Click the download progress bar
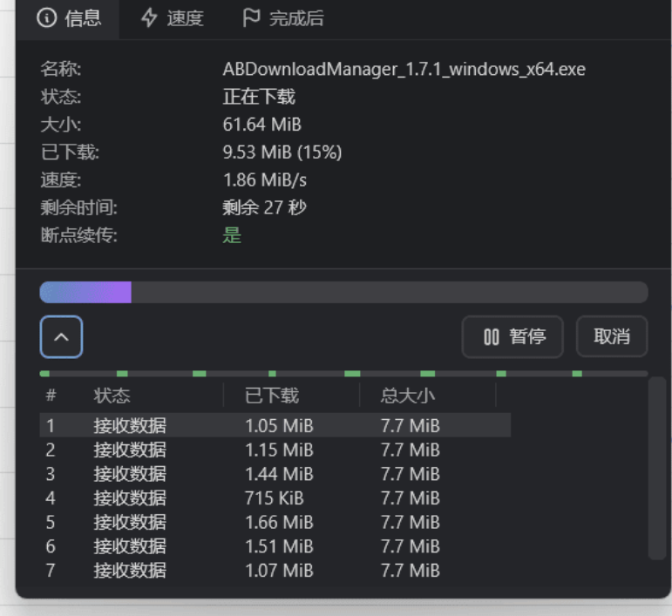Screen dimensions: 672x616 343,292
